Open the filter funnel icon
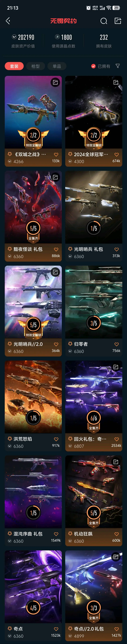 [x=118, y=66]
